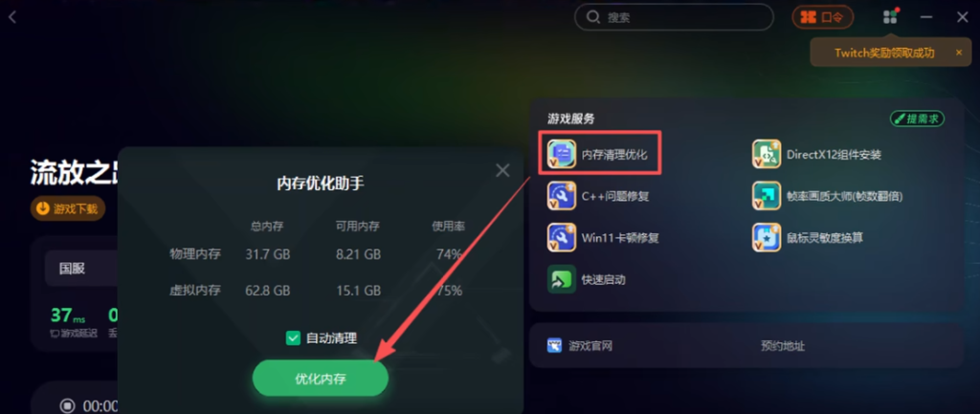Image resolution: width=980 pixels, height=414 pixels.
Task: Dismiss the Twitch奖励领取成功 notification
Action: click(x=959, y=54)
